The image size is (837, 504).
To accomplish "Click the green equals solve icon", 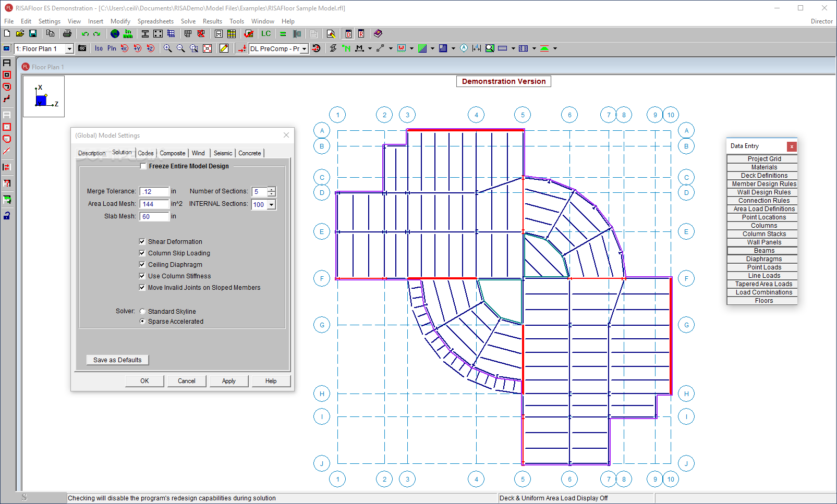I will [283, 33].
